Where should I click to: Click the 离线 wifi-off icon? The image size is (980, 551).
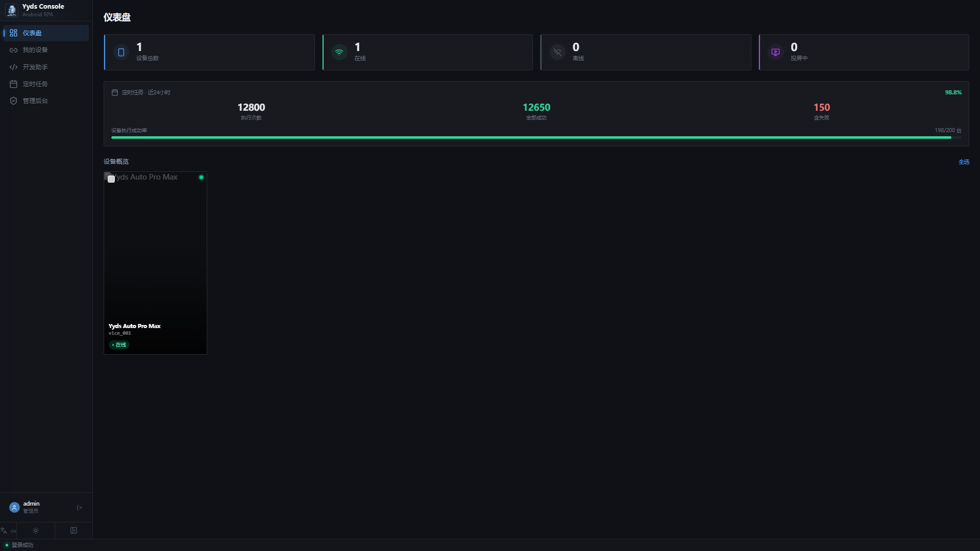[557, 52]
